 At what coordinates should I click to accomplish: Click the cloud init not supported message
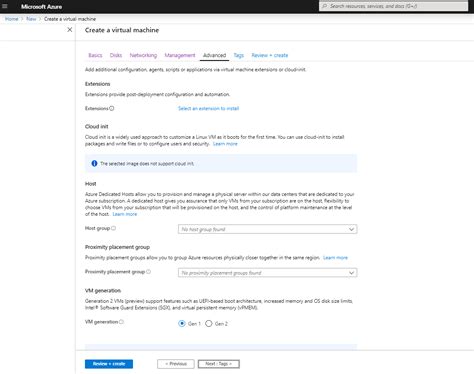click(147, 164)
